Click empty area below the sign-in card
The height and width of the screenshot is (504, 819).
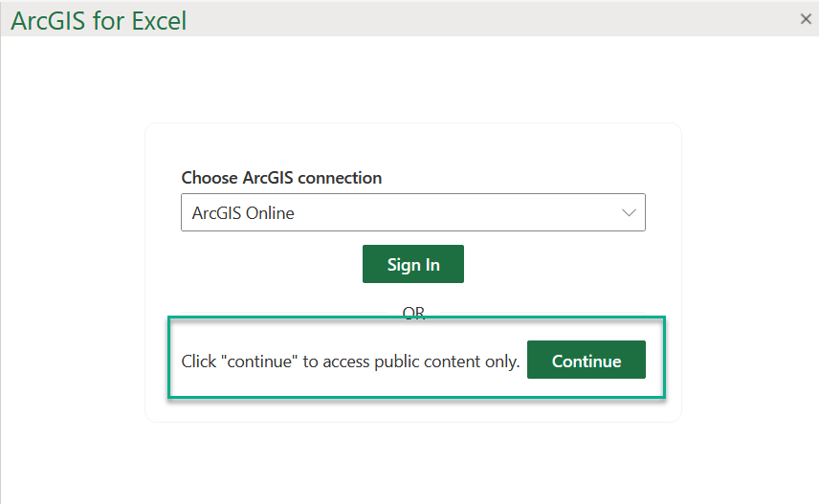[413, 464]
